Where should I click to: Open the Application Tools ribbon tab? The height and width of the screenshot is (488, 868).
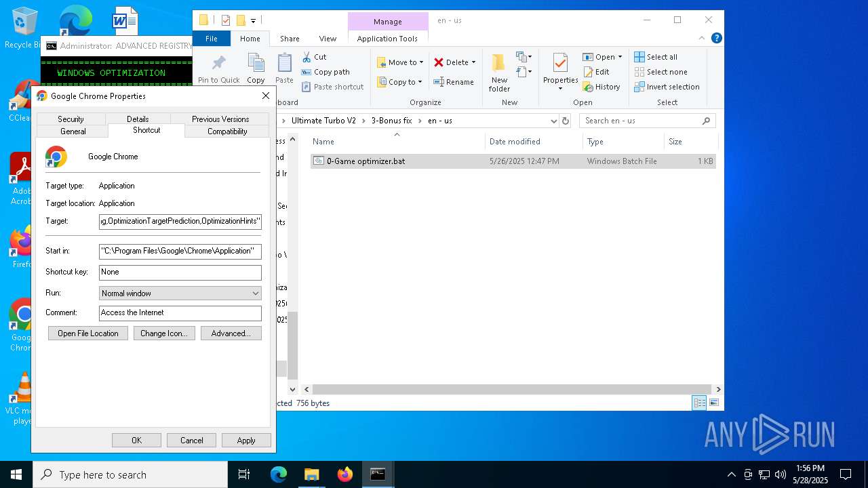pos(387,39)
